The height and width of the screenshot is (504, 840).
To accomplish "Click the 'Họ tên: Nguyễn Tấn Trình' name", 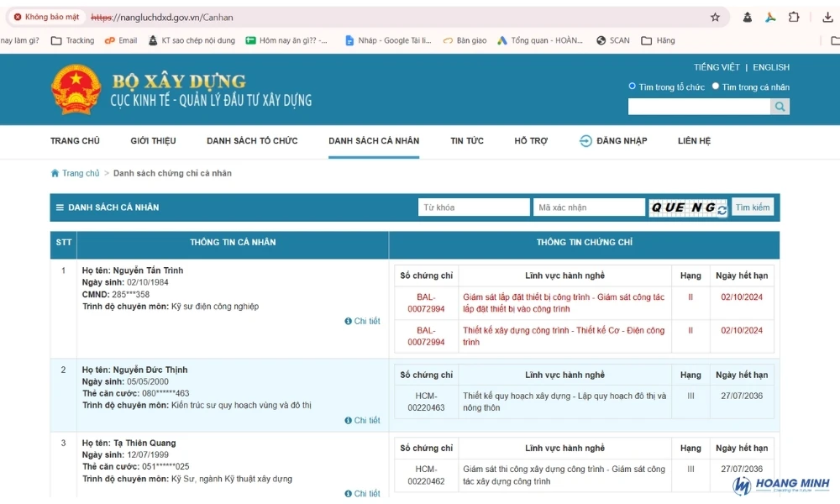I will pyautogui.click(x=133, y=270).
